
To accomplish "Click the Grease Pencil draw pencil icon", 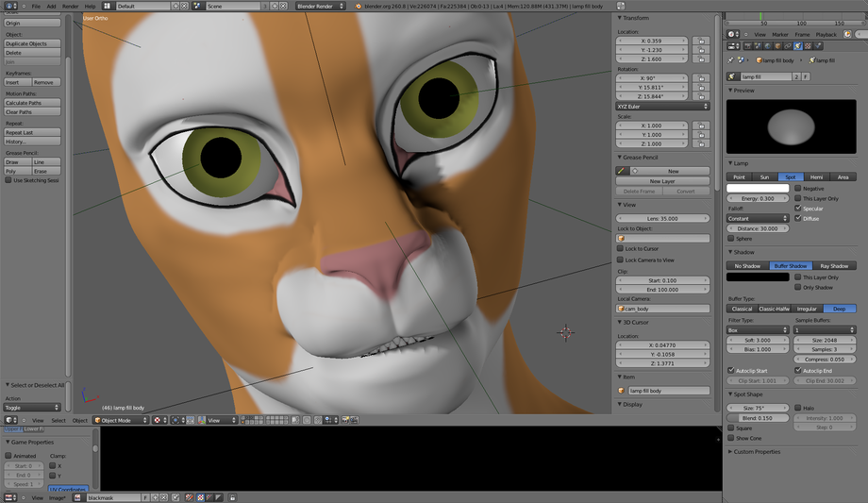I will click(621, 171).
